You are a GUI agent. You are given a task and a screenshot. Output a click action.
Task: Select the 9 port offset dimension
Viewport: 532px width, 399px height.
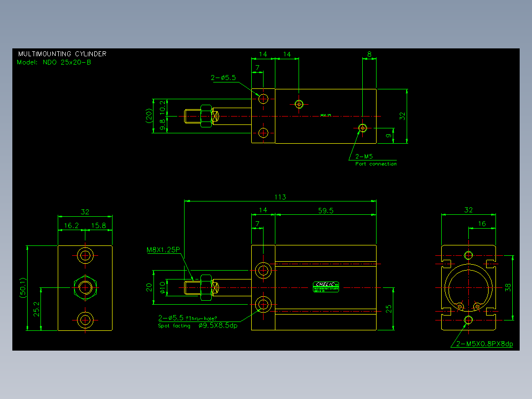[x=389, y=136]
